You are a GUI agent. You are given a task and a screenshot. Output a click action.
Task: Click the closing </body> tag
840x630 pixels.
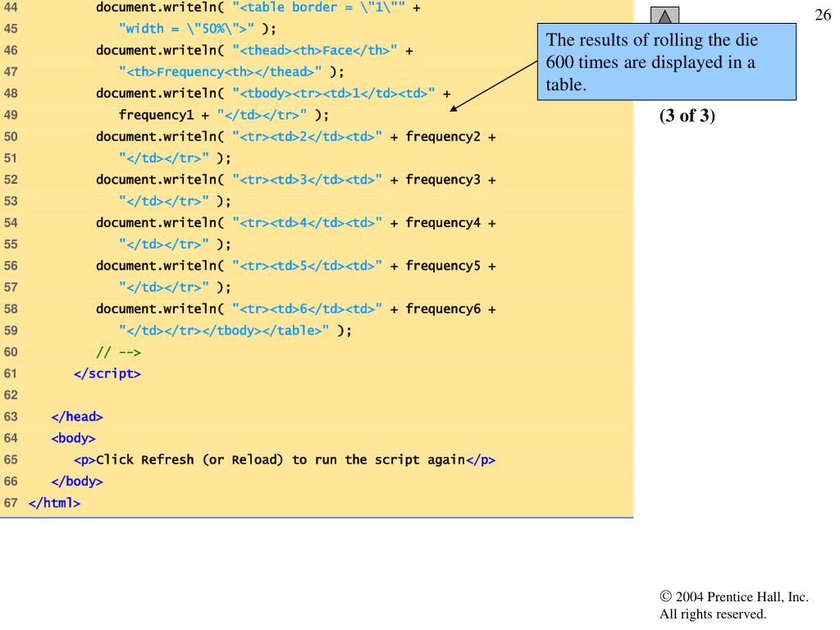[x=77, y=481]
